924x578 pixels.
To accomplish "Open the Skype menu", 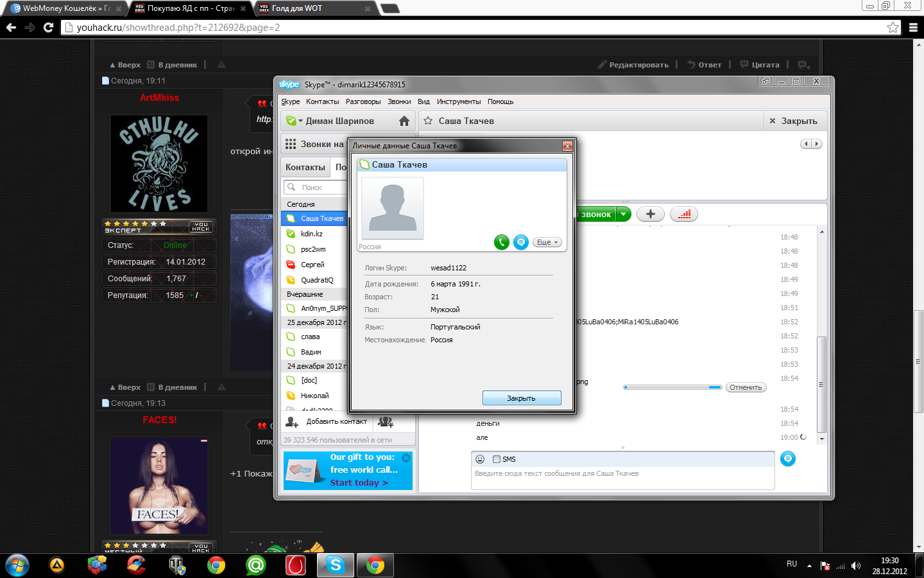I will tap(290, 101).
